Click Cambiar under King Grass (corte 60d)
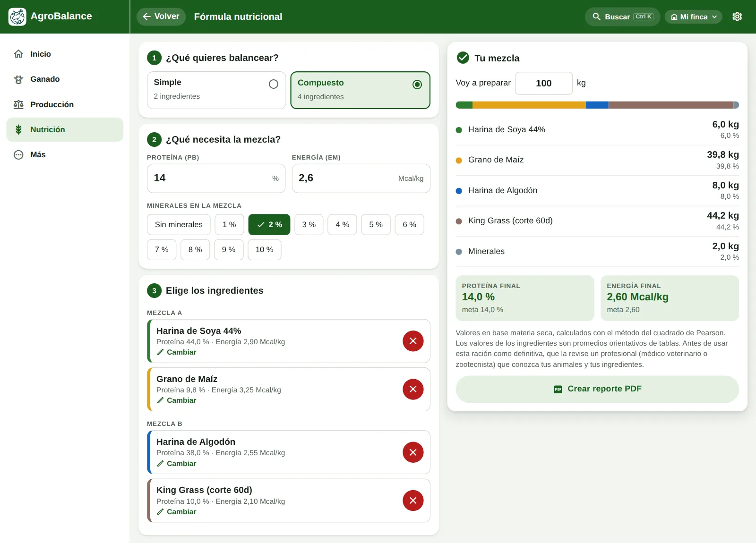Viewport: 756px width, 543px height. click(x=176, y=512)
